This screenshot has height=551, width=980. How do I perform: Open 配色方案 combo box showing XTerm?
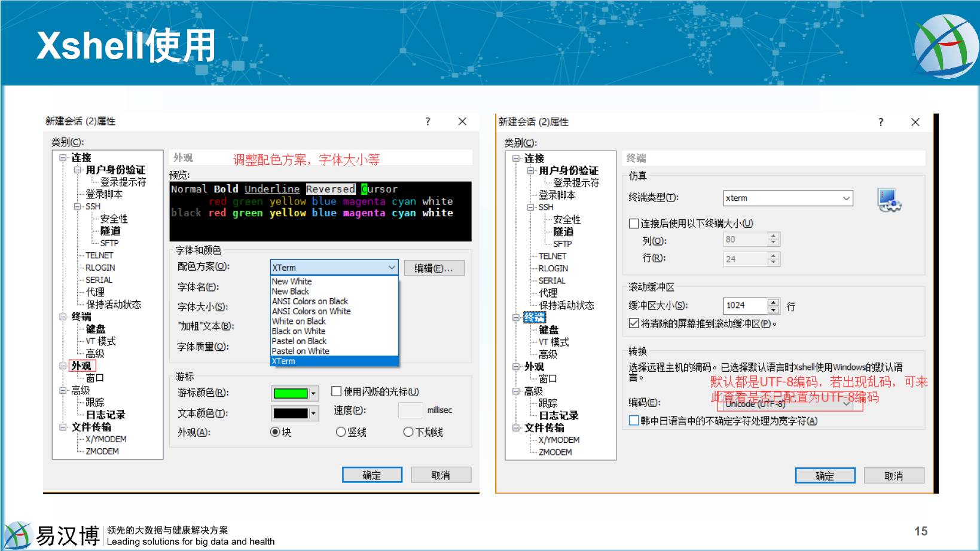tap(334, 267)
